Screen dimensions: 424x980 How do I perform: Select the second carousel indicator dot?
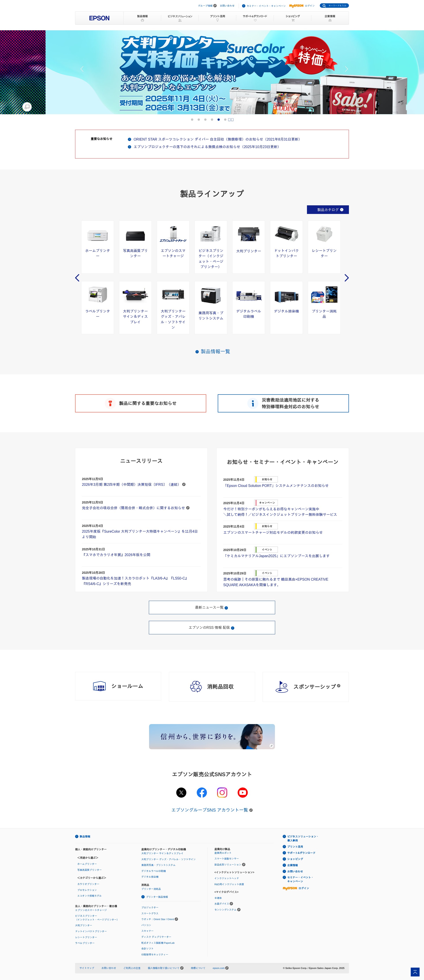click(199, 119)
